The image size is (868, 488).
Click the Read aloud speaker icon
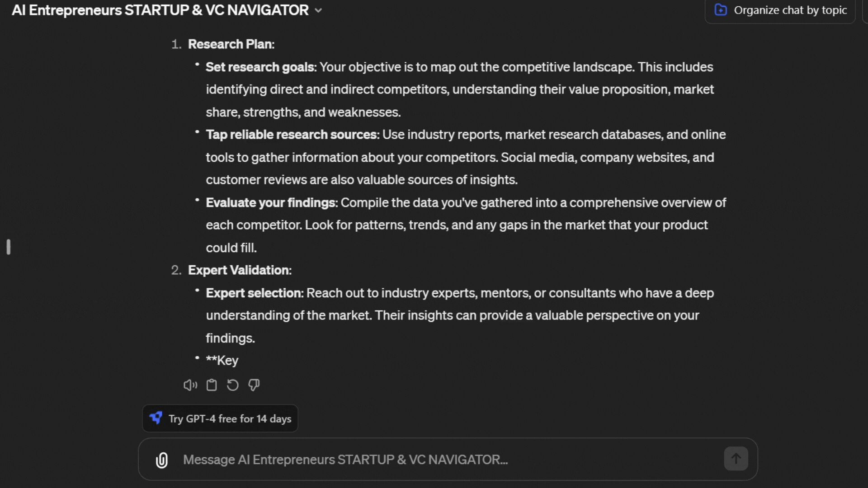point(190,385)
